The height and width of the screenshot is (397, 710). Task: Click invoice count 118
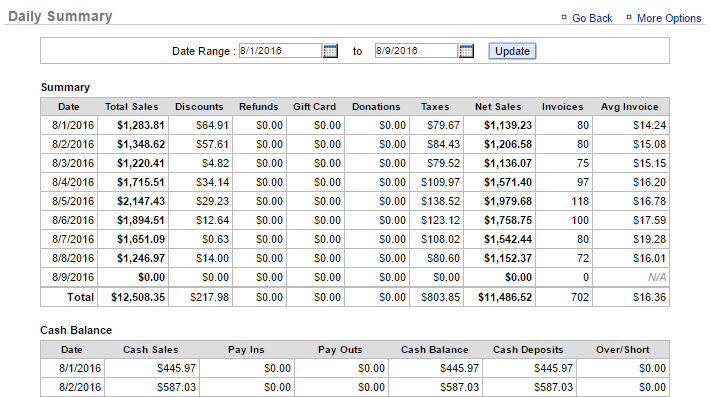[580, 201]
